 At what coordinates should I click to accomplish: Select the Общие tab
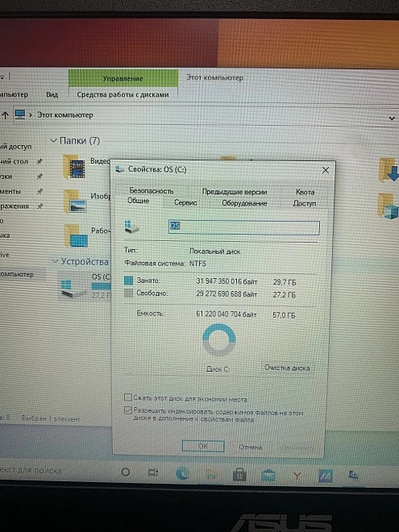pos(139,201)
